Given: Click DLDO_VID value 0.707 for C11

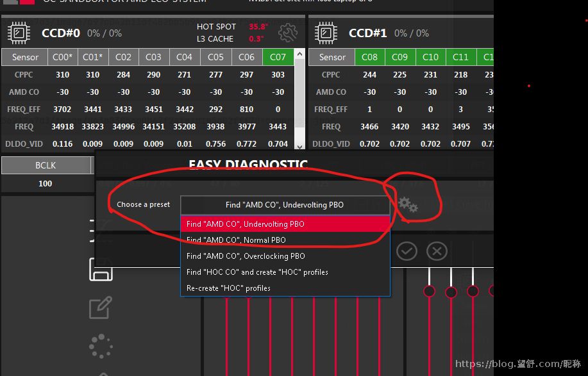Looking at the screenshot, I should point(461,144).
